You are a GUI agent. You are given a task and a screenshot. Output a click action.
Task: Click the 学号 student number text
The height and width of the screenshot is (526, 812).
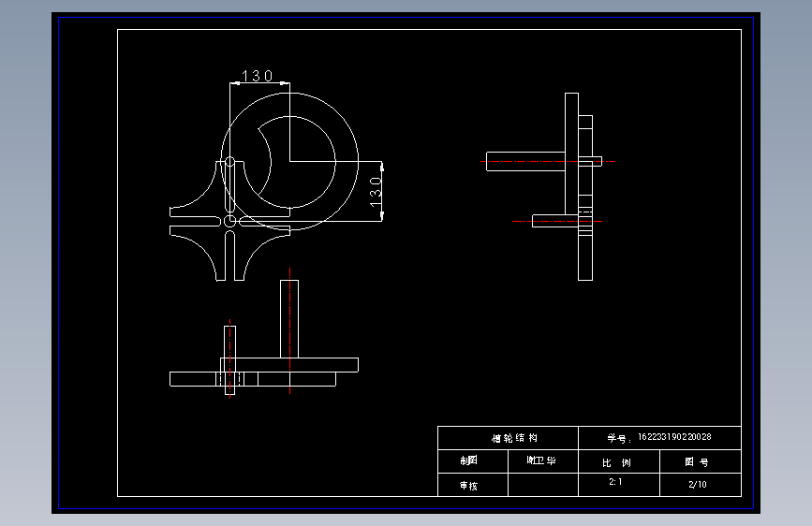point(659,438)
